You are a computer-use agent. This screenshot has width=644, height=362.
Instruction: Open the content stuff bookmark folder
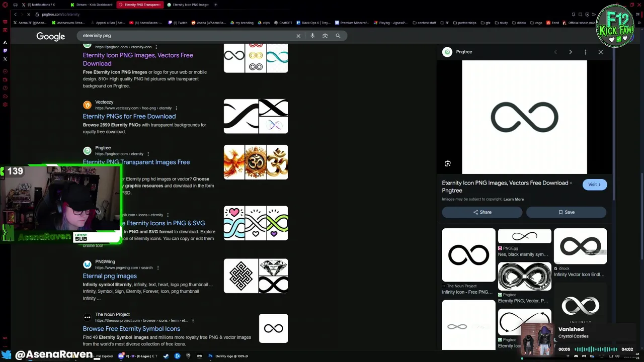(x=424, y=23)
